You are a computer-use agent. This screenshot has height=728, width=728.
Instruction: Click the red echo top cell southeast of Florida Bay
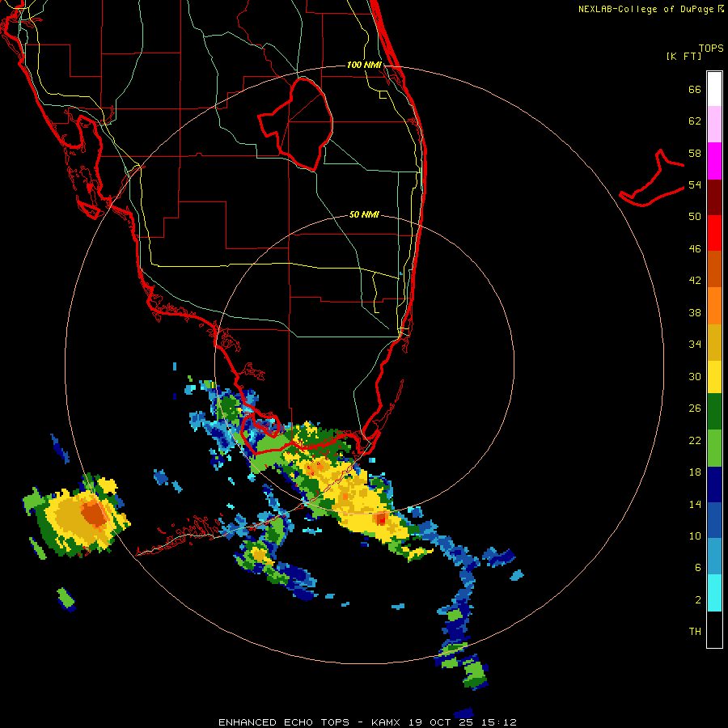[x=381, y=518]
